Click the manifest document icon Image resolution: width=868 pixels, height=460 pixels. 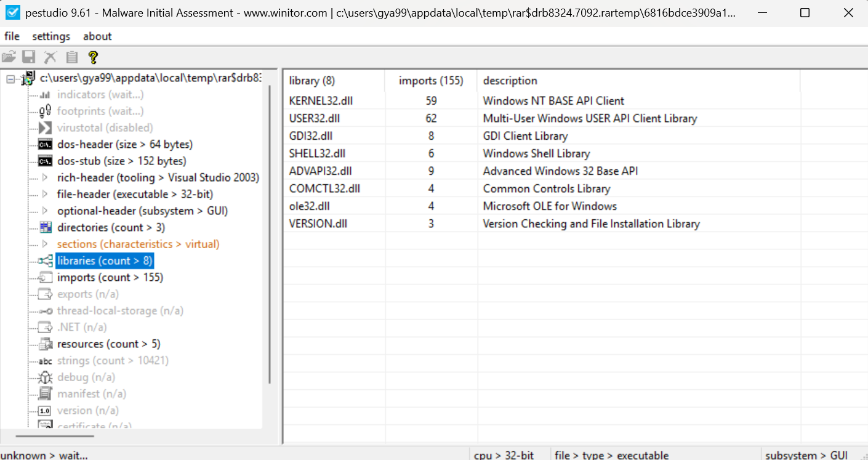(x=46, y=394)
